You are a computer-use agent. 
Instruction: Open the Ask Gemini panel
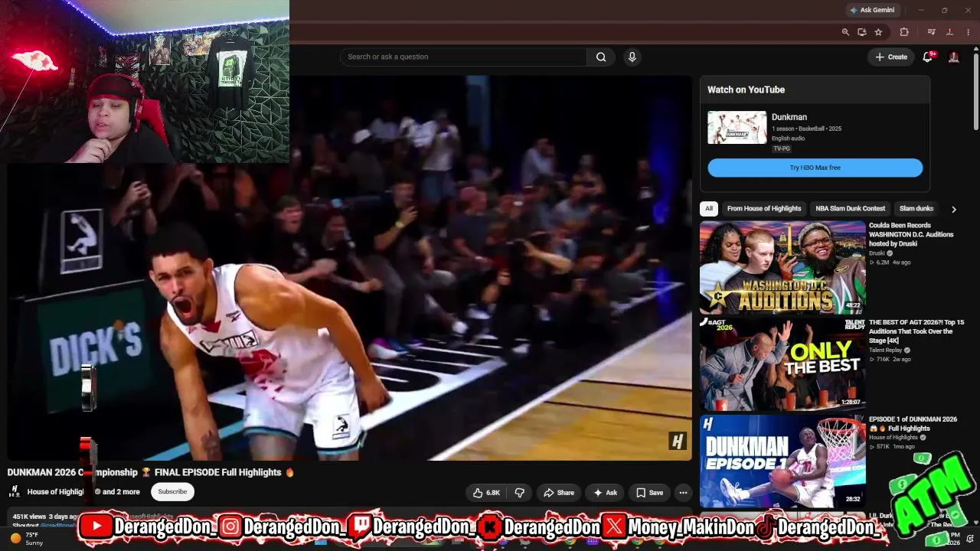click(x=872, y=10)
